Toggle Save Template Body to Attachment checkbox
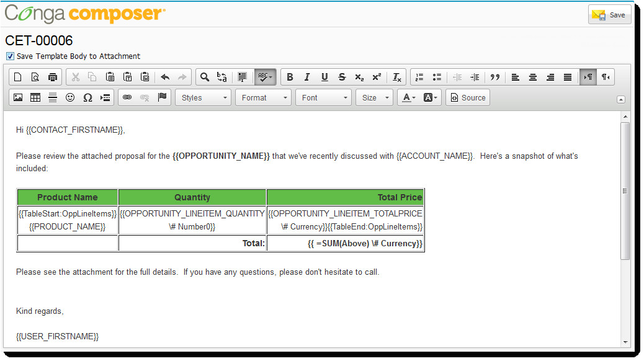The image size is (644, 361). pos(10,56)
